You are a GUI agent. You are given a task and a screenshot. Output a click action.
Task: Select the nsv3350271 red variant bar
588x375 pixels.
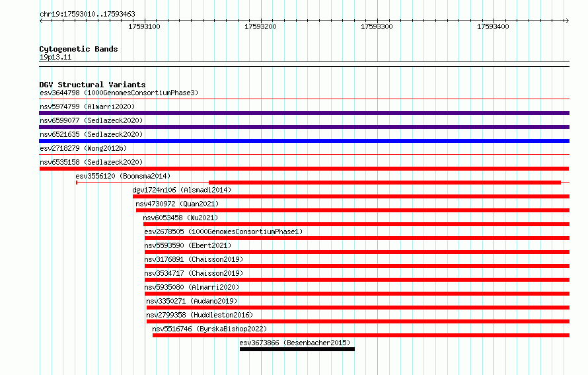coord(358,308)
